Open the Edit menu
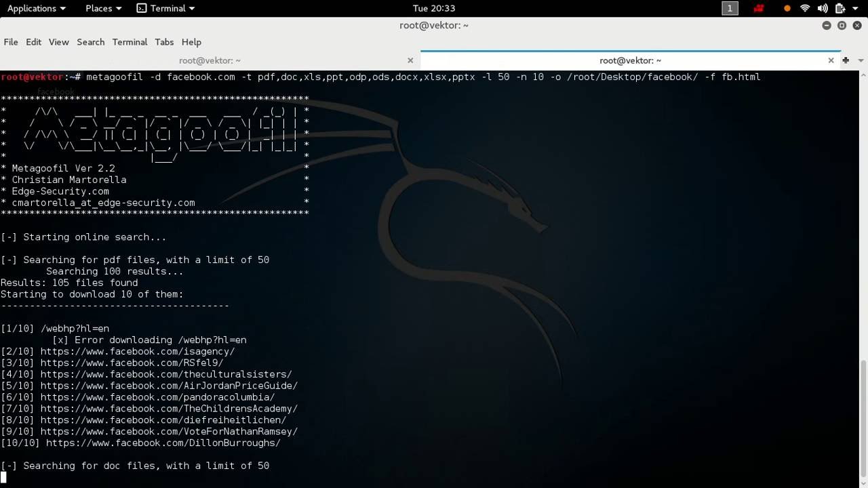 (x=33, y=42)
